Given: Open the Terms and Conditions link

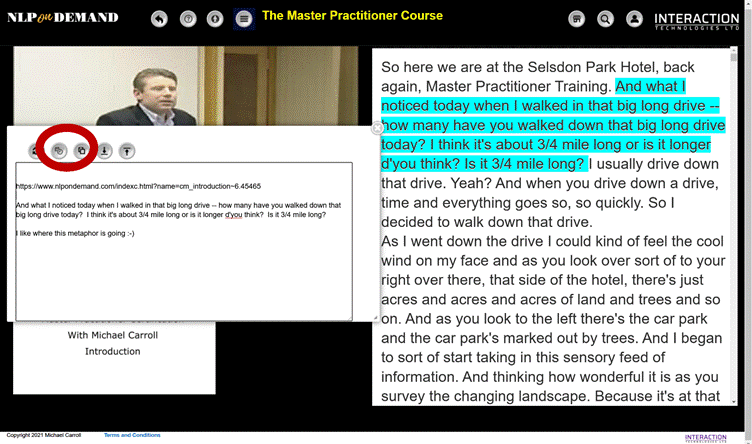Looking at the screenshot, I should coord(132,435).
